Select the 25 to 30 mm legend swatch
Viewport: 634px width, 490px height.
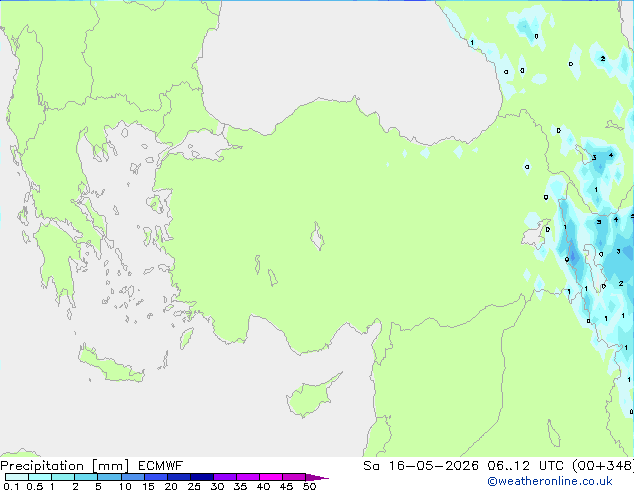coord(202,477)
